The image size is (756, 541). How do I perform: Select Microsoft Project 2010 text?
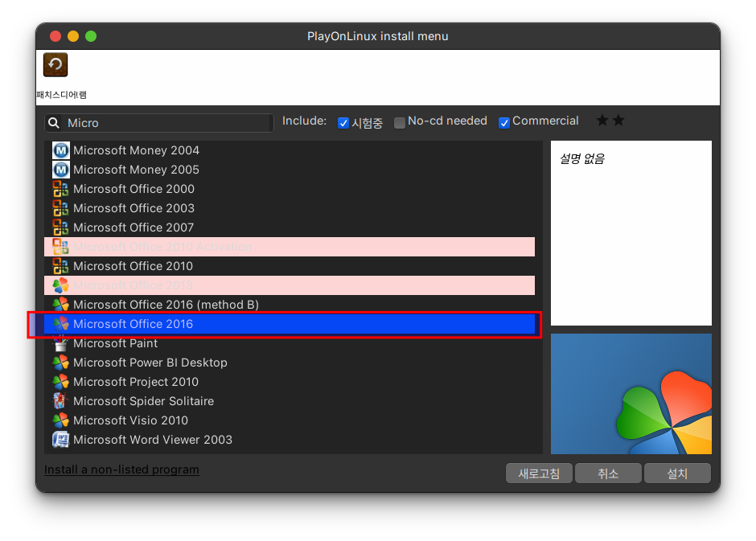click(x=135, y=382)
